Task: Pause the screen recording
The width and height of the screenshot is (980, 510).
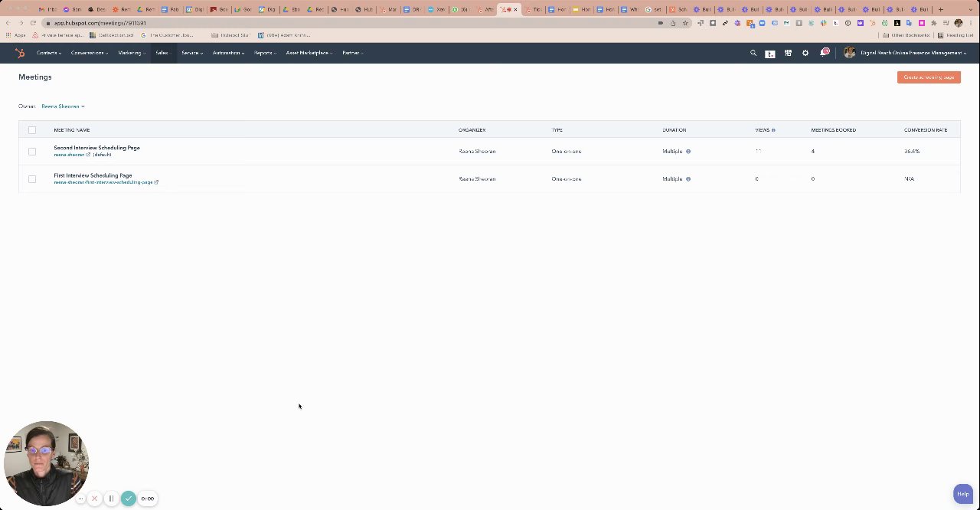Action: [111, 499]
